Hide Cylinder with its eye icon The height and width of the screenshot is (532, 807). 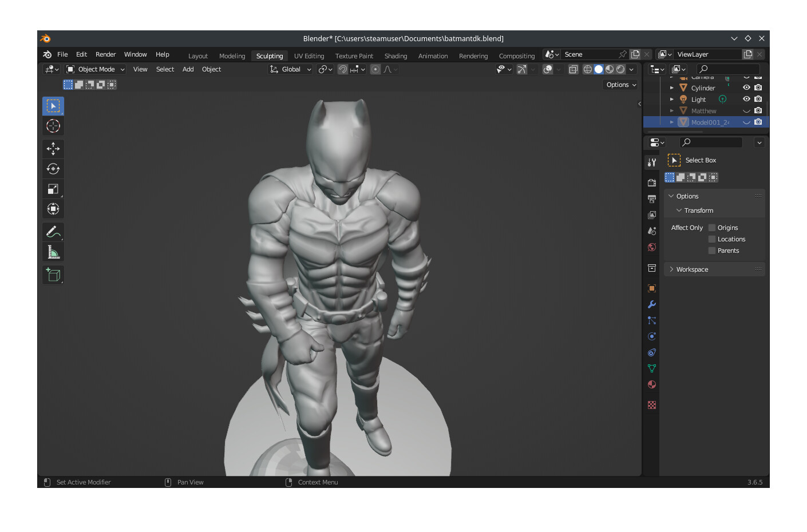(746, 88)
